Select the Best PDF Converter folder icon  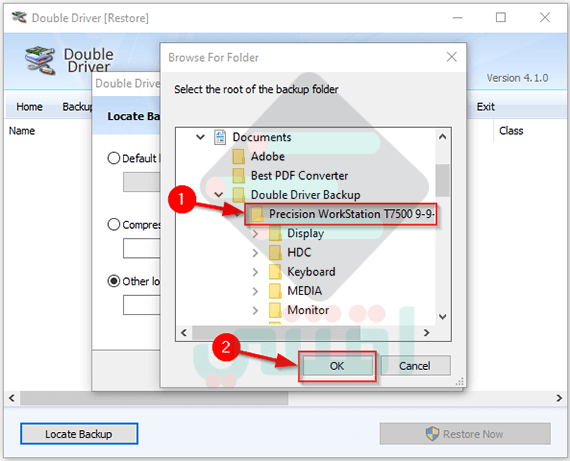pos(238,176)
